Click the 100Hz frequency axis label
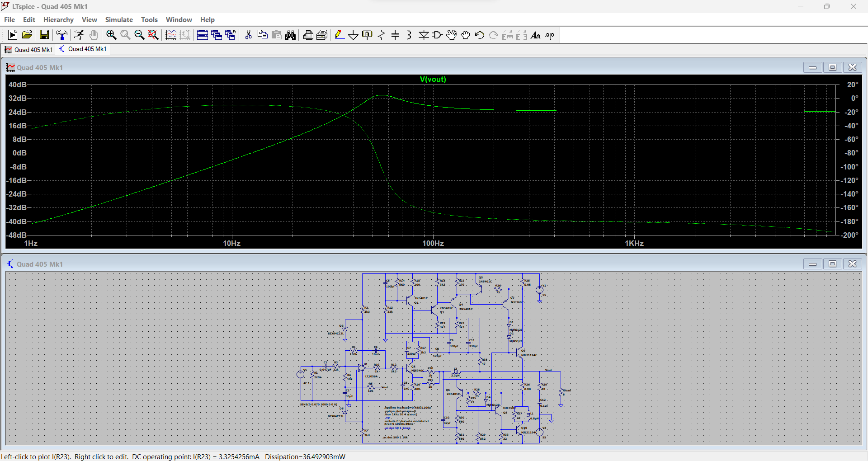 tap(433, 243)
